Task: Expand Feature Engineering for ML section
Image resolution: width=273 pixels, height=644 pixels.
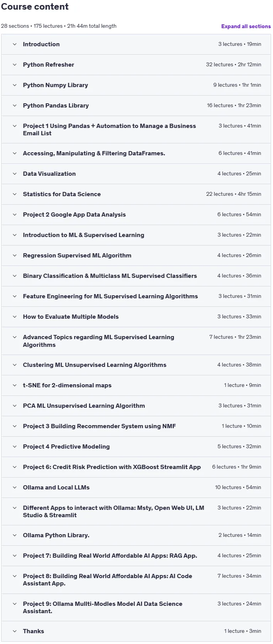Action: [x=136, y=296]
